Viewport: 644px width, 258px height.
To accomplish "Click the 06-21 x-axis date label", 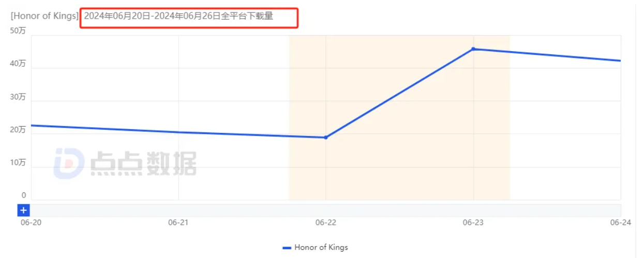I will tap(178, 222).
